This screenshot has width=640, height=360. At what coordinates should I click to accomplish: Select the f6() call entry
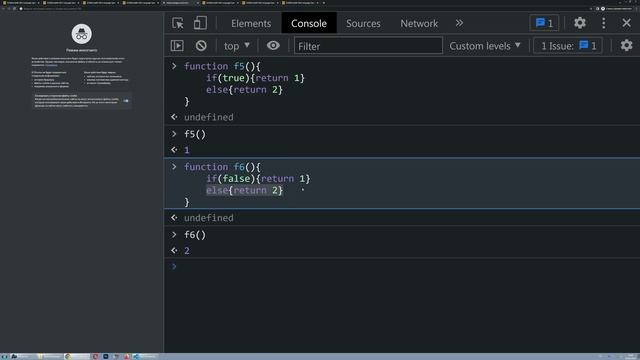click(195, 235)
